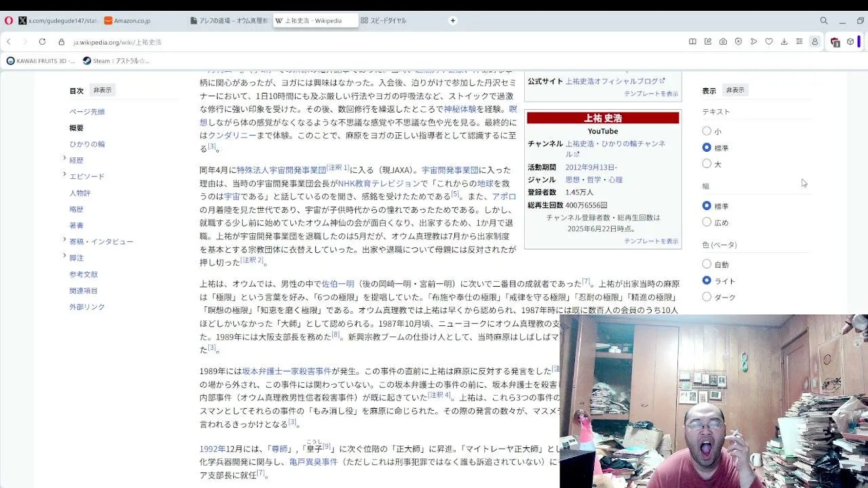Jump to the 著書 section
This screenshot has height=488, width=868.
coord(77,226)
